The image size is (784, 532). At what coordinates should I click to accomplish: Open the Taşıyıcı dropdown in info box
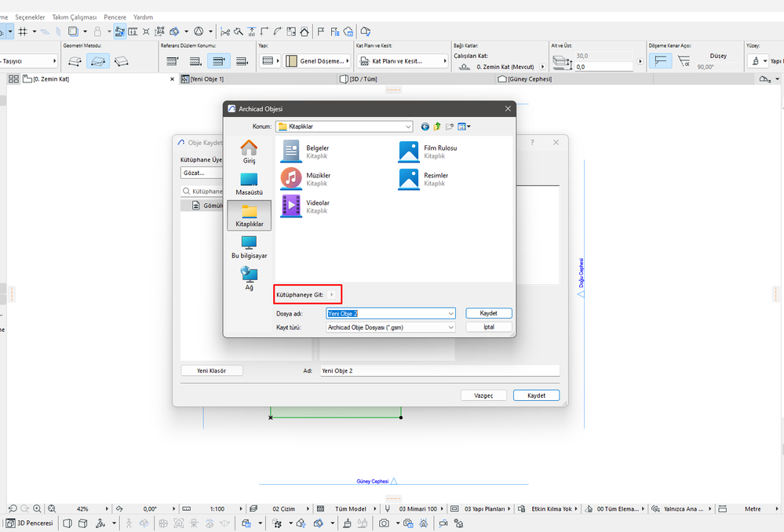click(x=28, y=61)
